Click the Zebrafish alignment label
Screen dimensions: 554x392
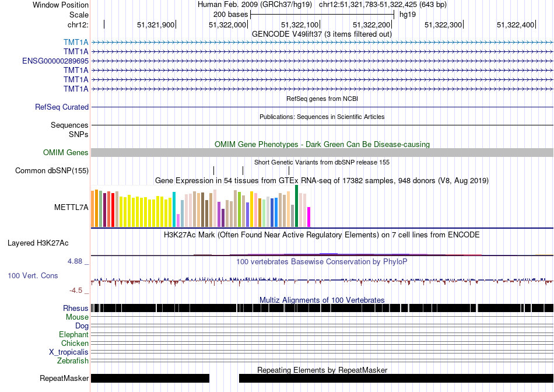73,361
